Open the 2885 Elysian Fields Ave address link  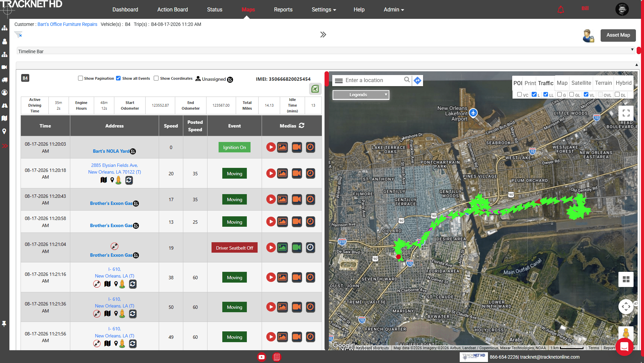(x=114, y=169)
